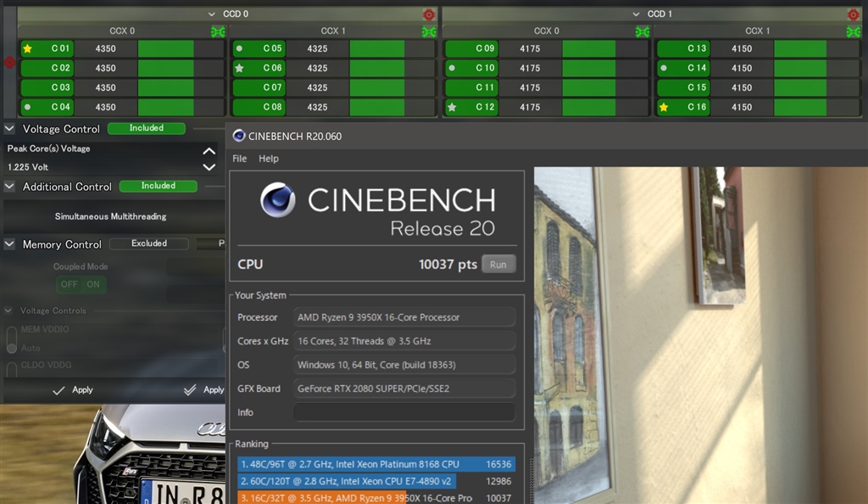The height and width of the screenshot is (504, 868).
Task: Toggle core C 09 enable button
Action: pos(471,48)
